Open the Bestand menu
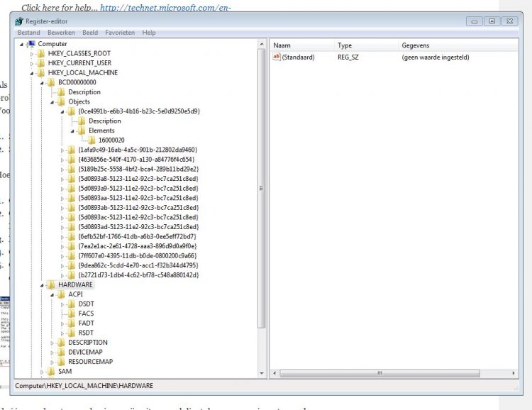532x410 pixels. [29, 33]
